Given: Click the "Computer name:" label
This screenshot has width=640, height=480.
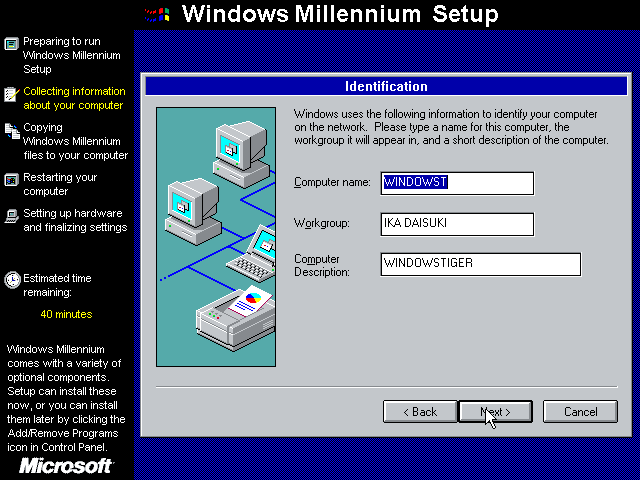Looking at the screenshot, I should tap(332, 182).
